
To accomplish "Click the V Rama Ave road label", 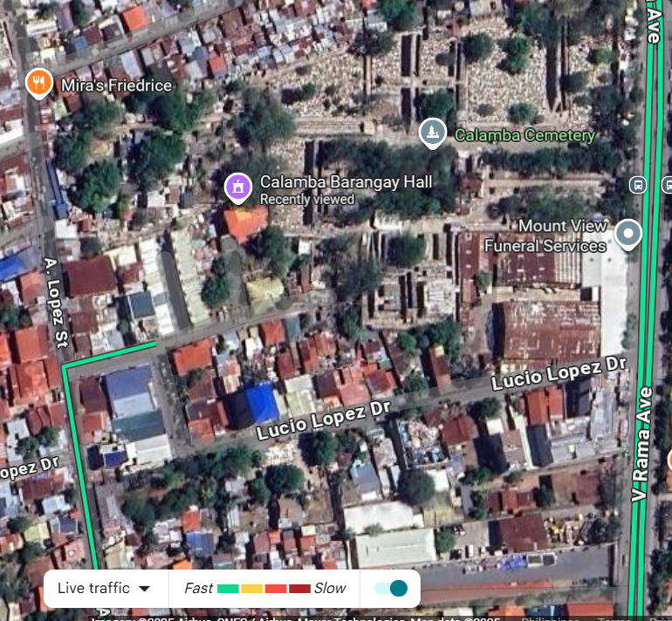I will (641, 444).
